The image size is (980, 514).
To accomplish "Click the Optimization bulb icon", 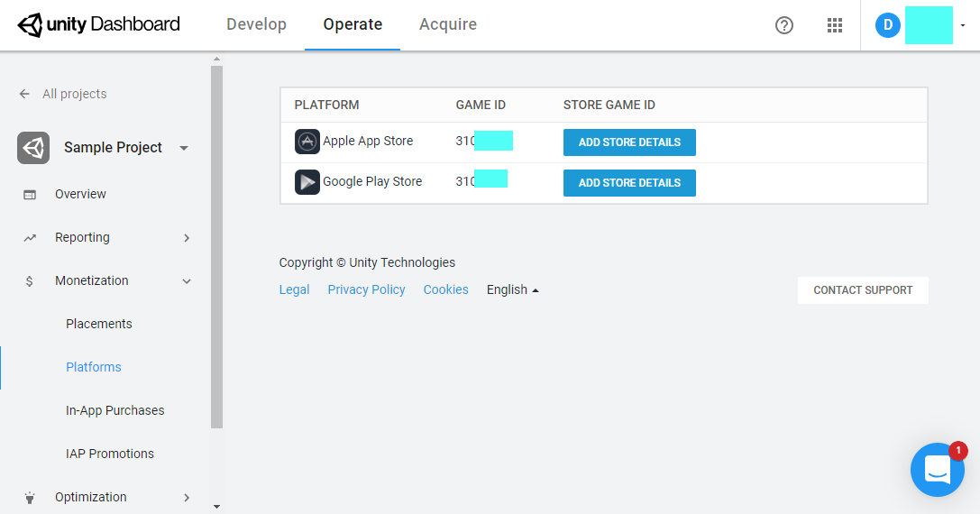I will pyautogui.click(x=30, y=498).
